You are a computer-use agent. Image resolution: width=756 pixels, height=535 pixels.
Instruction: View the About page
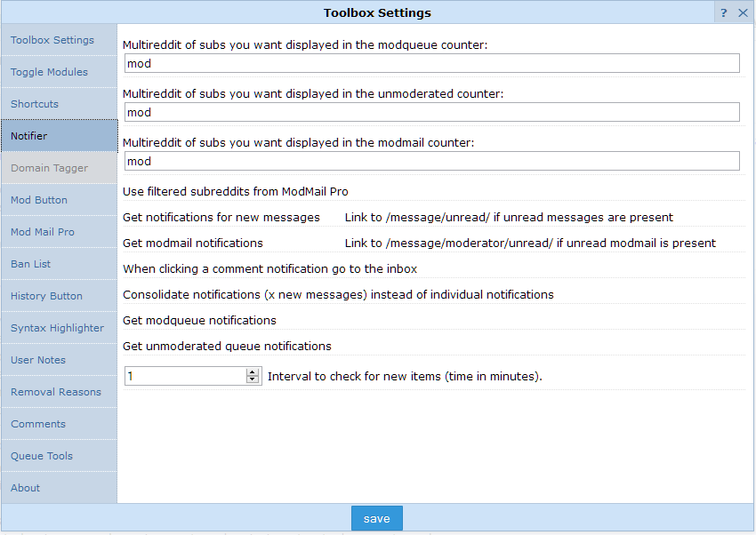click(25, 488)
